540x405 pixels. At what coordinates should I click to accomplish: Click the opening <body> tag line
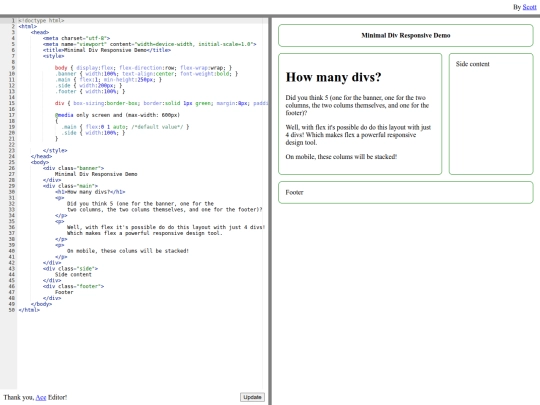(40, 162)
